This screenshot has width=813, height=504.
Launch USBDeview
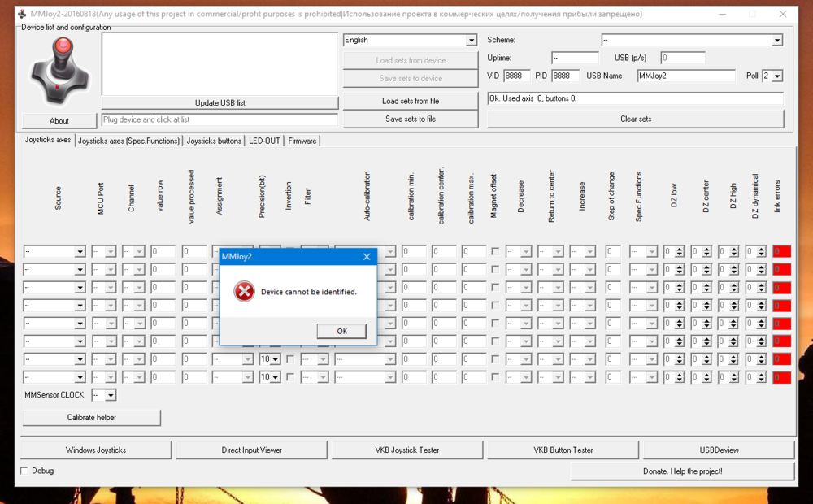pos(720,450)
